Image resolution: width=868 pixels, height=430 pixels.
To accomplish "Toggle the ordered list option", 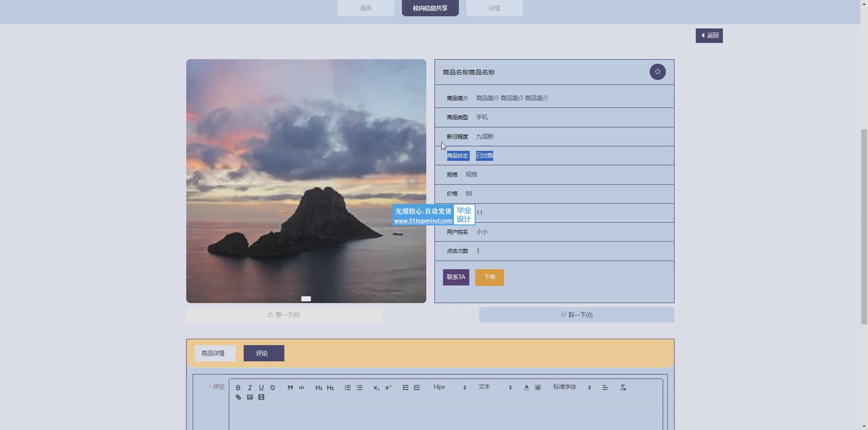I will [348, 388].
